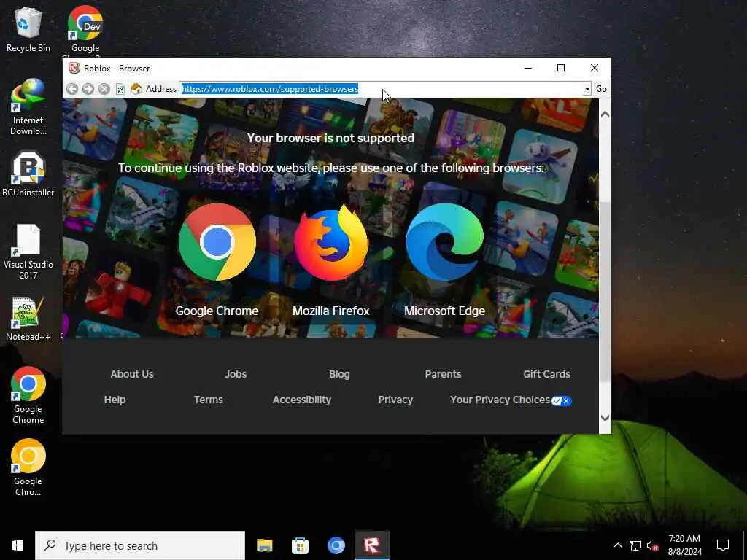Open File Explorer from the taskbar

264,545
